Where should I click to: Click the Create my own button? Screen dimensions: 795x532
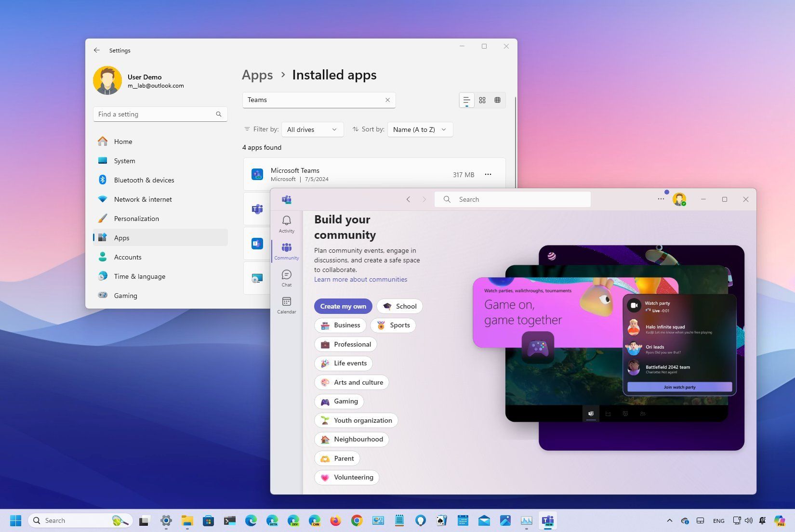tap(343, 306)
